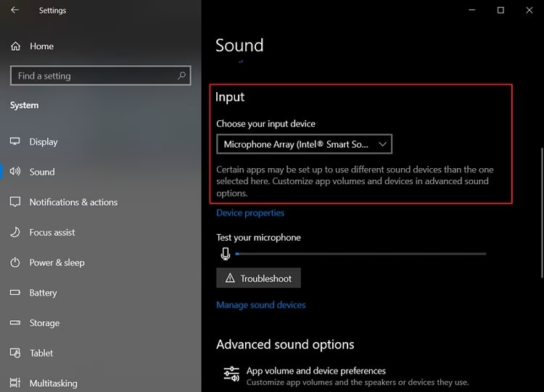Click the Power & sleep icon
The height and width of the screenshot is (392, 544).
click(15, 262)
